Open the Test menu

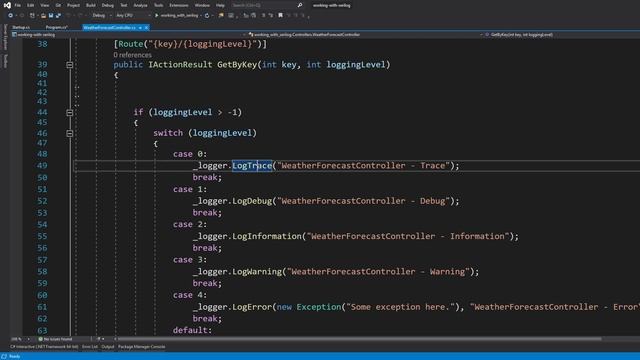pos(124,5)
